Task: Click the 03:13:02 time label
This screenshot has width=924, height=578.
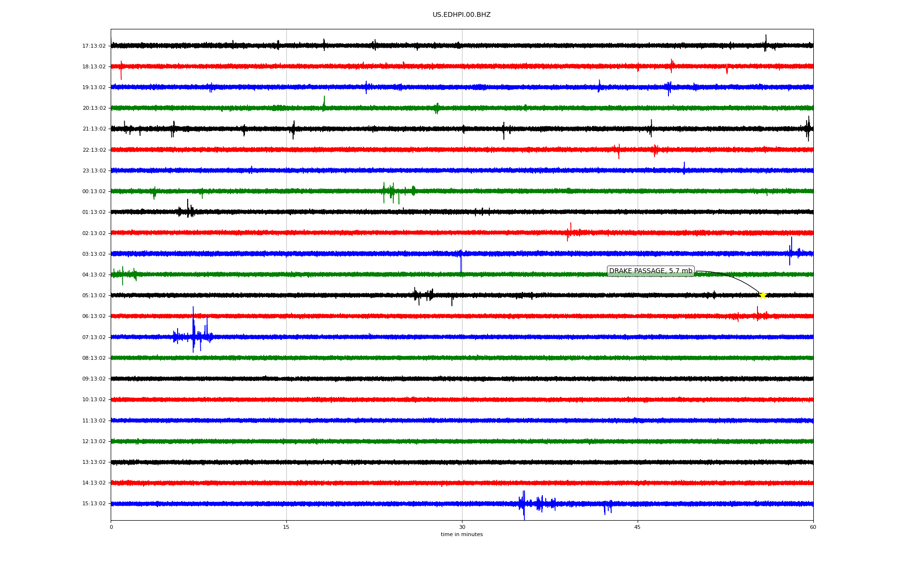Action: click(94, 254)
